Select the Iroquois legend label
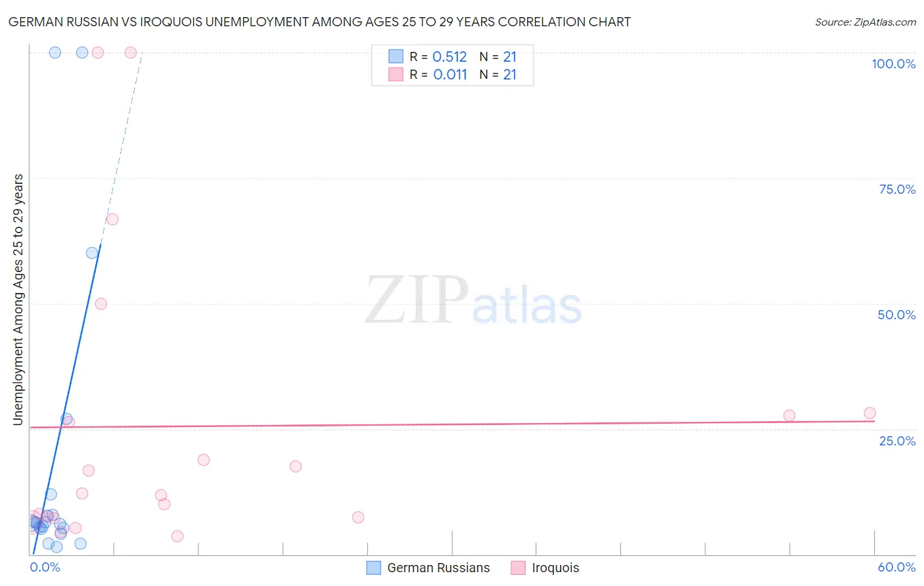 coord(555,568)
